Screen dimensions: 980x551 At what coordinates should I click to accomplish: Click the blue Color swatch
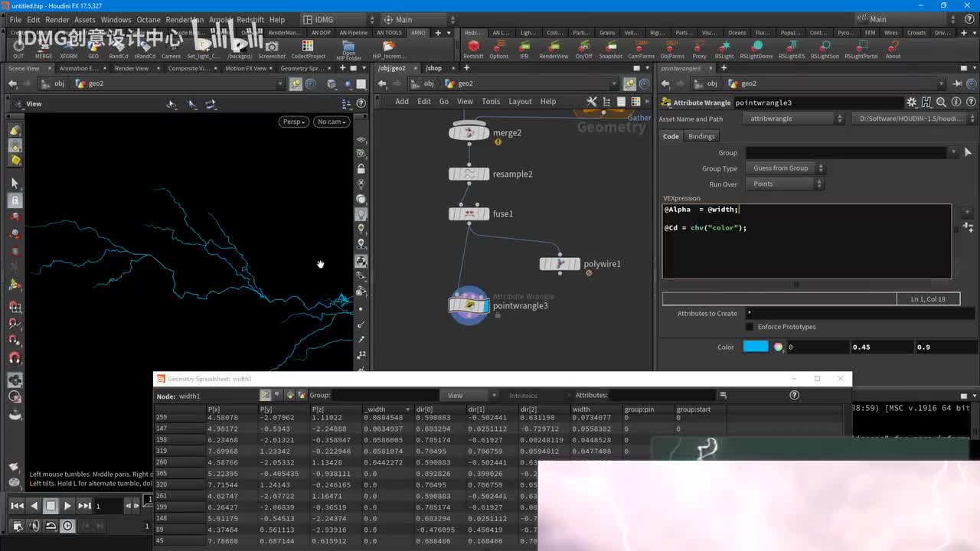pyautogui.click(x=755, y=347)
